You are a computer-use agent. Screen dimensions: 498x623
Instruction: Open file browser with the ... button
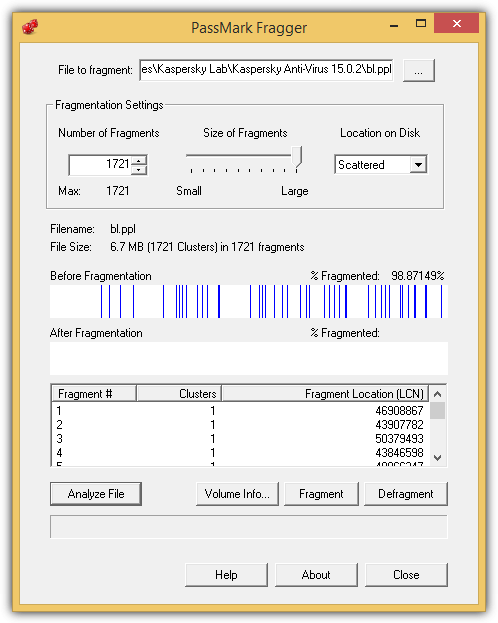pos(419,71)
